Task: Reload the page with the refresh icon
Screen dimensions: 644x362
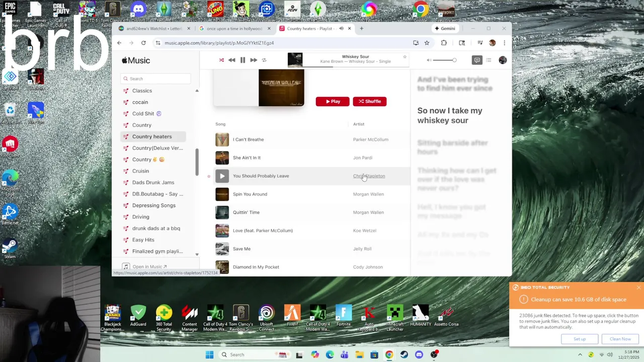Action: click(x=143, y=43)
